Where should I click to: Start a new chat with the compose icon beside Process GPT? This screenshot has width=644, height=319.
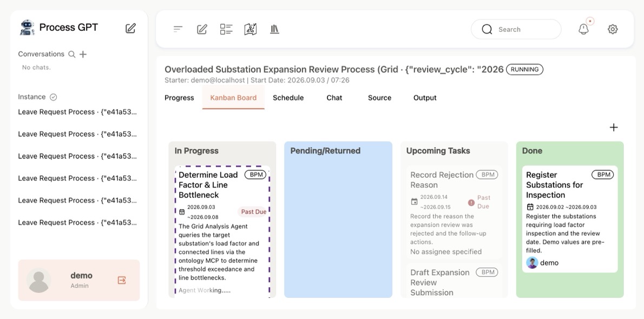(x=130, y=28)
